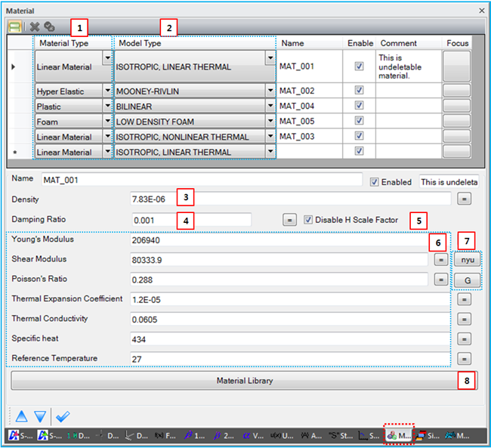Open the alpha V... tab
The height and width of the screenshot is (448, 491).
253,435
